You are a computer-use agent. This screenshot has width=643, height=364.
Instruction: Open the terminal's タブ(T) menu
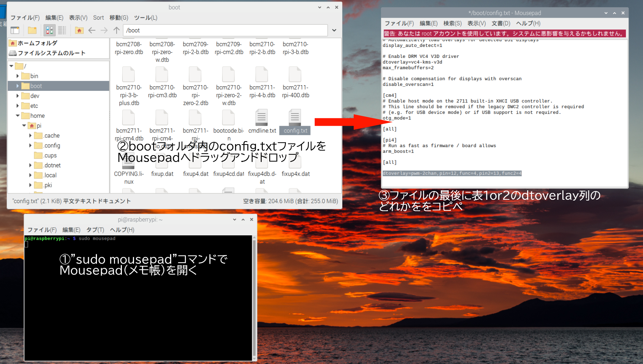pyautogui.click(x=95, y=230)
